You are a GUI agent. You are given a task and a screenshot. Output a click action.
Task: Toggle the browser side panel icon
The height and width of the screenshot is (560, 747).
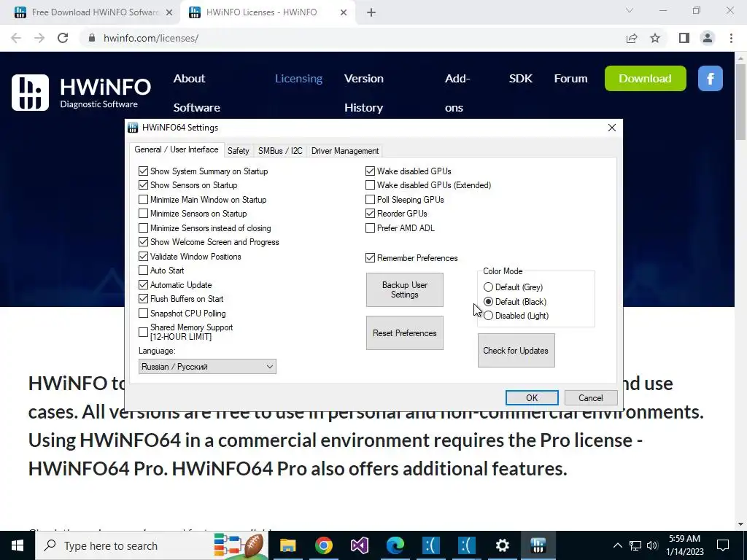684,38
